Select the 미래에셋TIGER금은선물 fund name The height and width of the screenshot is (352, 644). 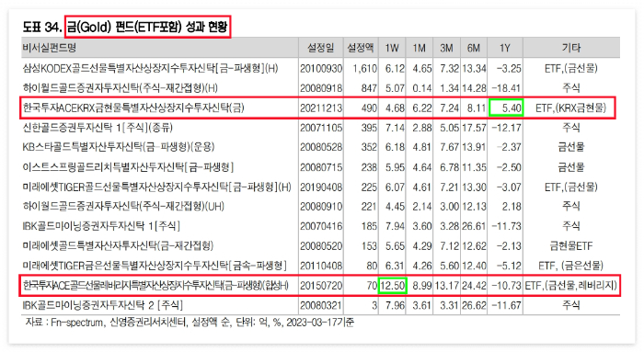point(155,266)
